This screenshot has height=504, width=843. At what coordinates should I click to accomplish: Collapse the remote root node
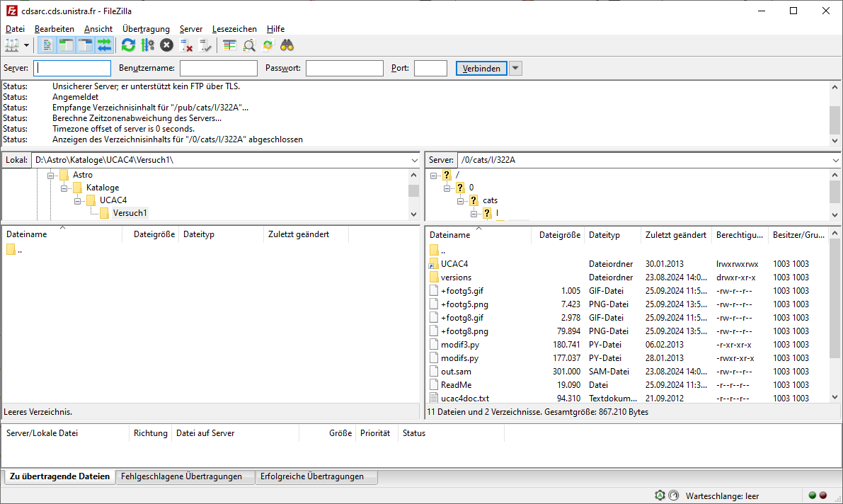433,176
